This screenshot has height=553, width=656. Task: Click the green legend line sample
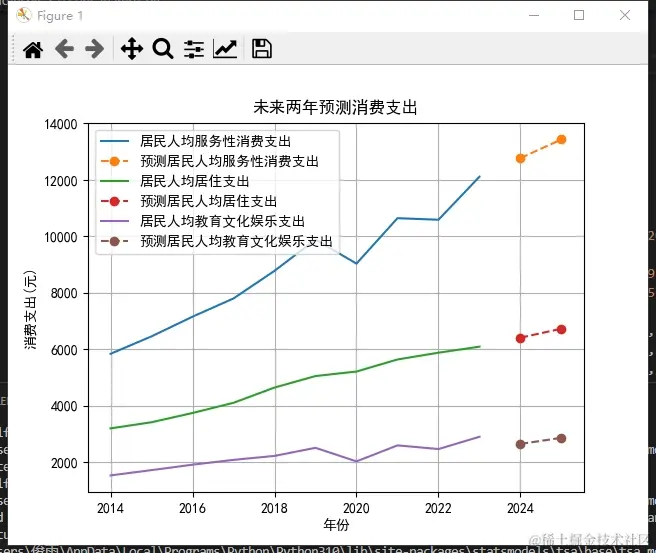[115, 181]
